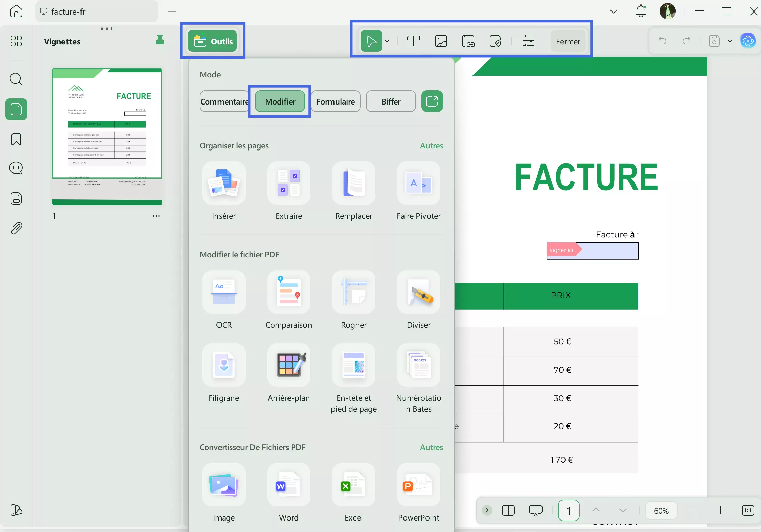The image size is (761, 532).
Task: Open the Bookmarks panel in the sidebar
Action: [16, 139]
